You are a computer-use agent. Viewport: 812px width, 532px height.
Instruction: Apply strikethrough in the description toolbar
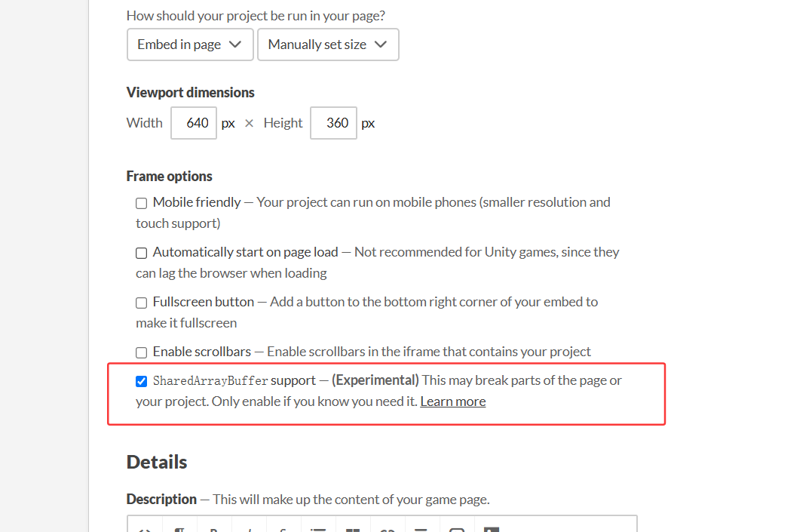pos(283,529)
